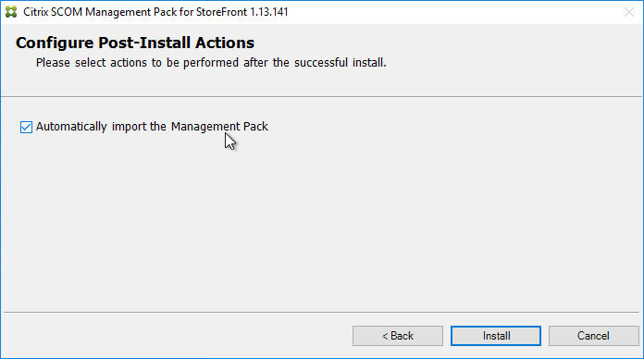Click the word 'Automatically' beside the checkbox

(x=71, y=127)
